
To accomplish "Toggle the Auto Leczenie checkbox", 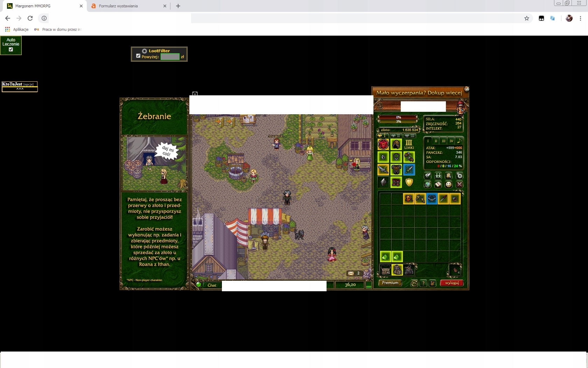I will click(x=11, y=49).
